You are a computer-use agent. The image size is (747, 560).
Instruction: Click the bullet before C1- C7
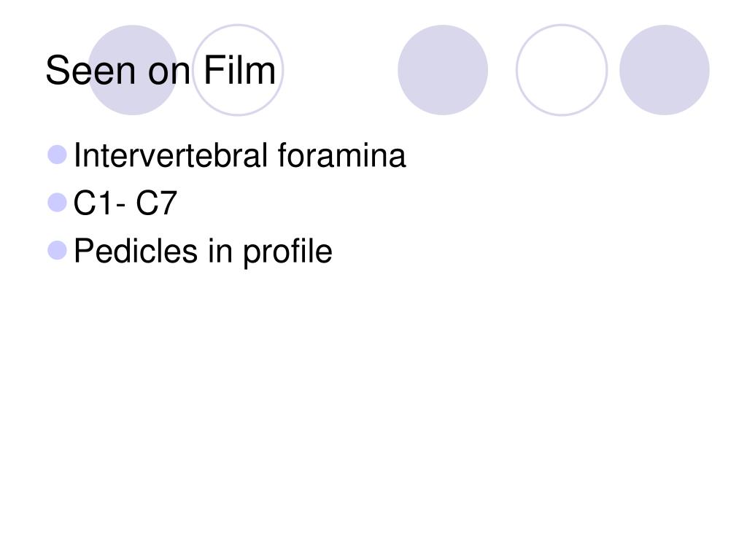pos(57,203)
